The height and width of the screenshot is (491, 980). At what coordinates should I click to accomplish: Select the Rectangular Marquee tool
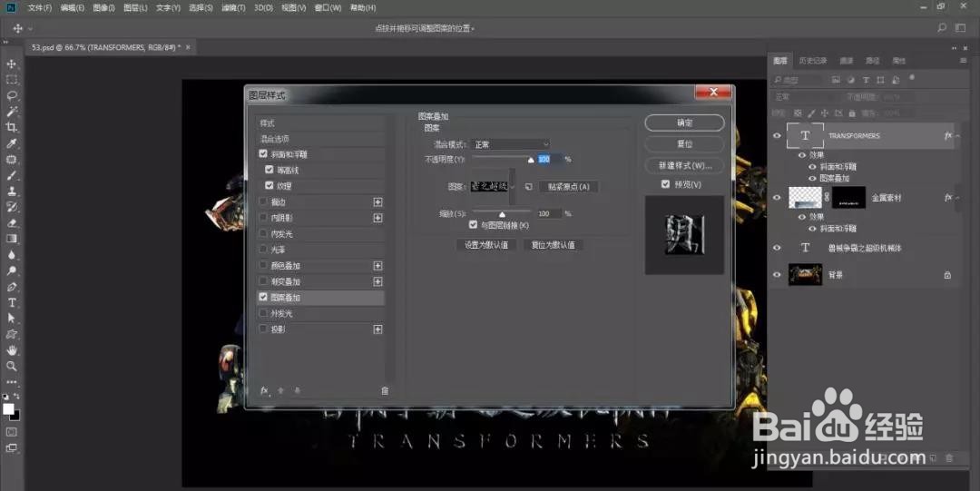[x=11, y=80]
